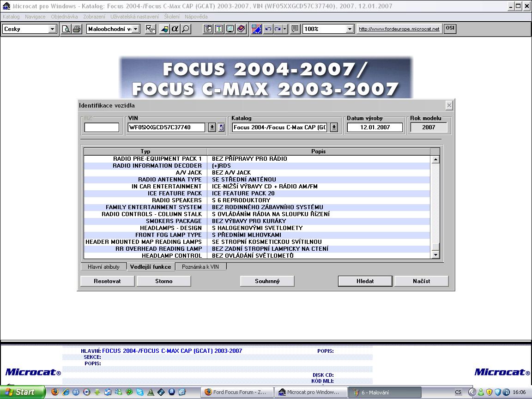Switch to the Hlavní atributy tab
Image resolution: width=532 pixels, height=399 pixels.
(103, 267)
